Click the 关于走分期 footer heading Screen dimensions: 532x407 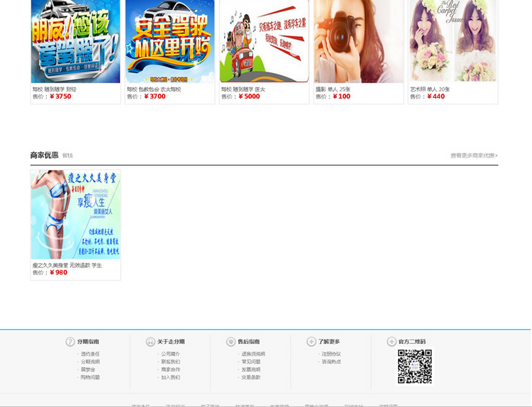click(171, 342)
